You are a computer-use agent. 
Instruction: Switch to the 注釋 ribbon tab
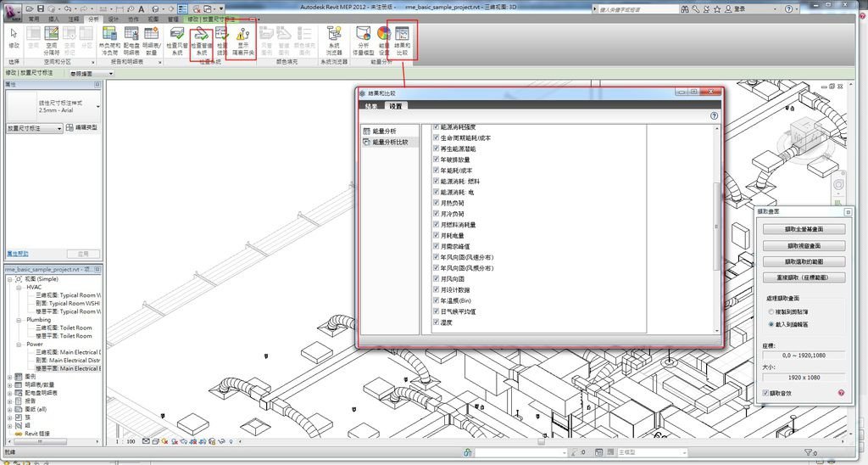(x=74, y=20)
